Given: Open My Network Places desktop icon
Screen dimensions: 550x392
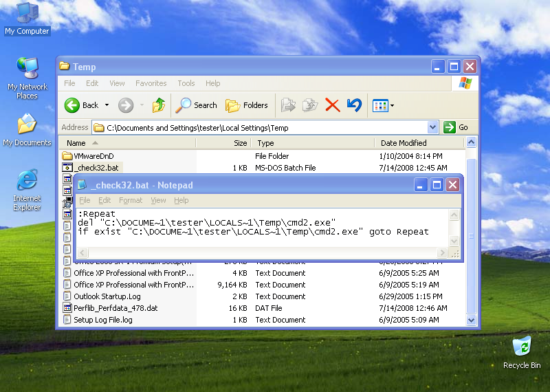Looking at the screenshot, I should tap(27, 78).
